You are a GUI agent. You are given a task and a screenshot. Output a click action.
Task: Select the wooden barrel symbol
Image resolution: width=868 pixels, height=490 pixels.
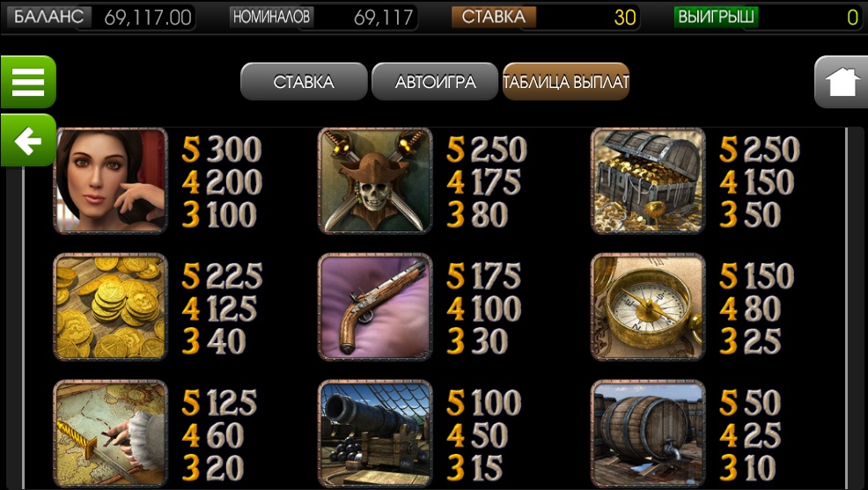(648, 433)
